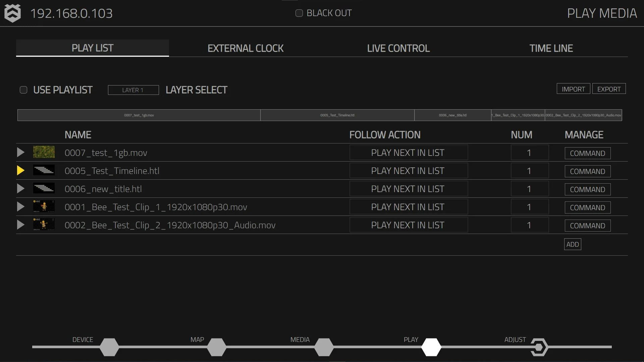Play the 0007_test_1gb.mov clip
This screenshot has width=644, height=362.
click(21, 153)
